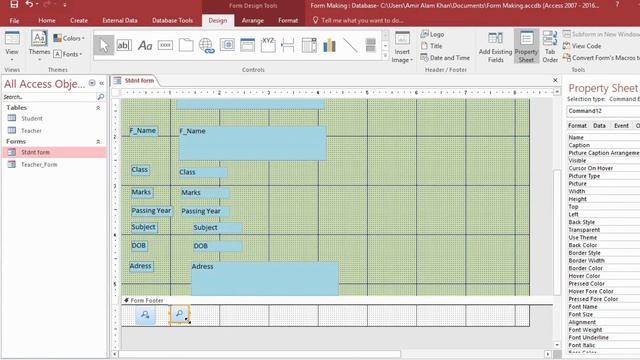Image resolution: width=640 pixels, height=360 pixels.
Task: Choose the Label control
Action: [145, 45]
